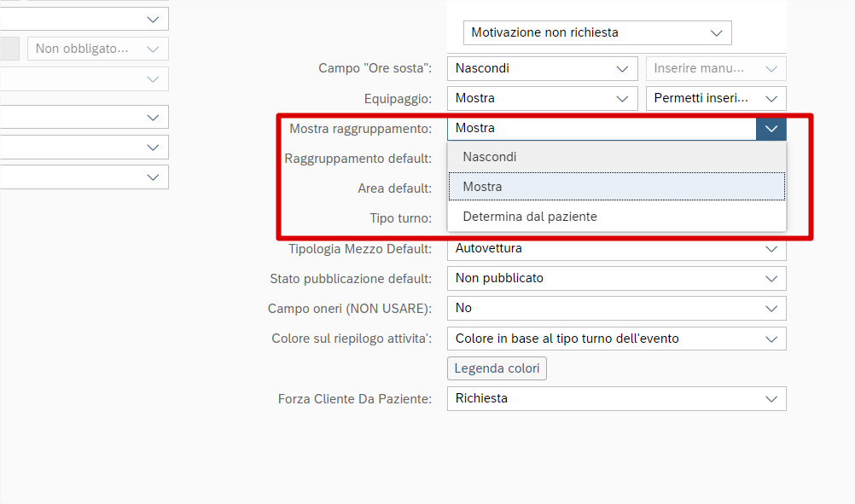
Task: Expand Stato pubblicazione default dropdown
Action: point(616,278)
